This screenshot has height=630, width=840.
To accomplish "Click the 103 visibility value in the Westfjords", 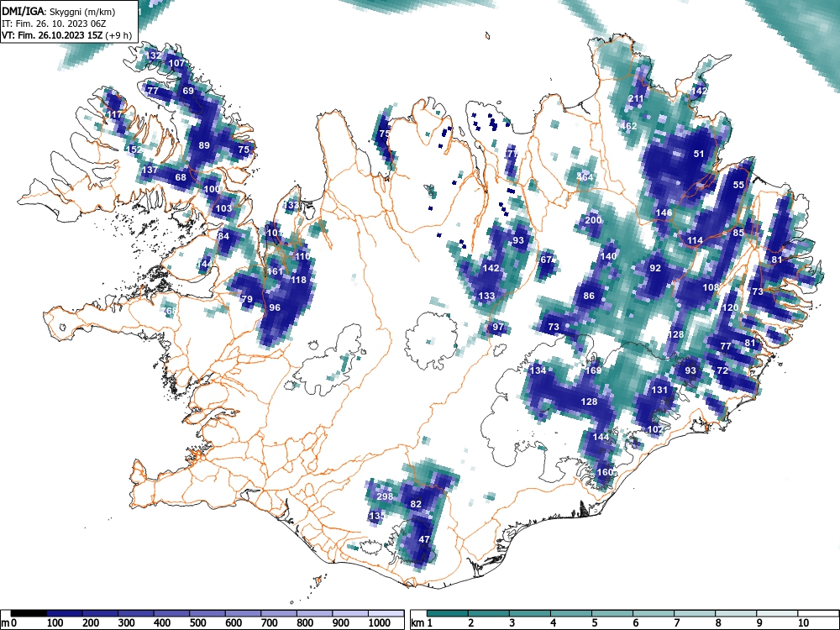I will click(223, 208).
